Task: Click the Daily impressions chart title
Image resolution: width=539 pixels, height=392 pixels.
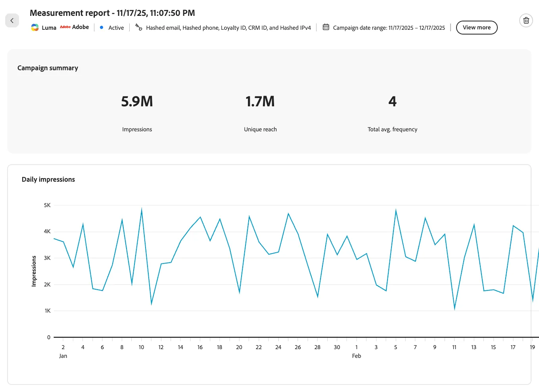Action: point(48,179)
